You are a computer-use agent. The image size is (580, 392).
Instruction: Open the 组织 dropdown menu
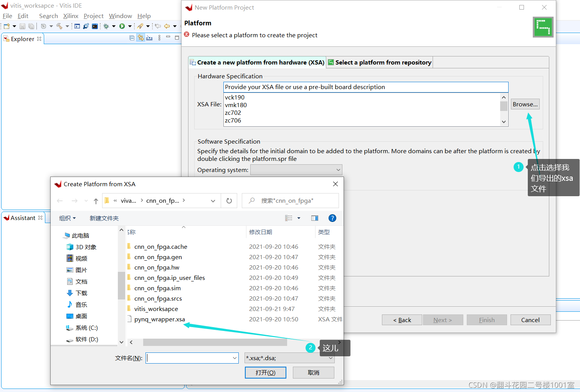coord(68,218)
